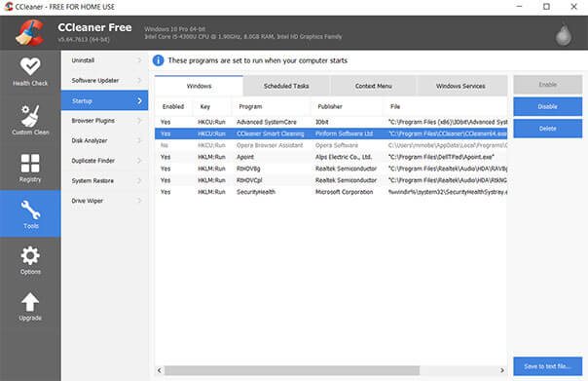Click the pear icon in header
The image size is (588, 381).
(563, 34)
